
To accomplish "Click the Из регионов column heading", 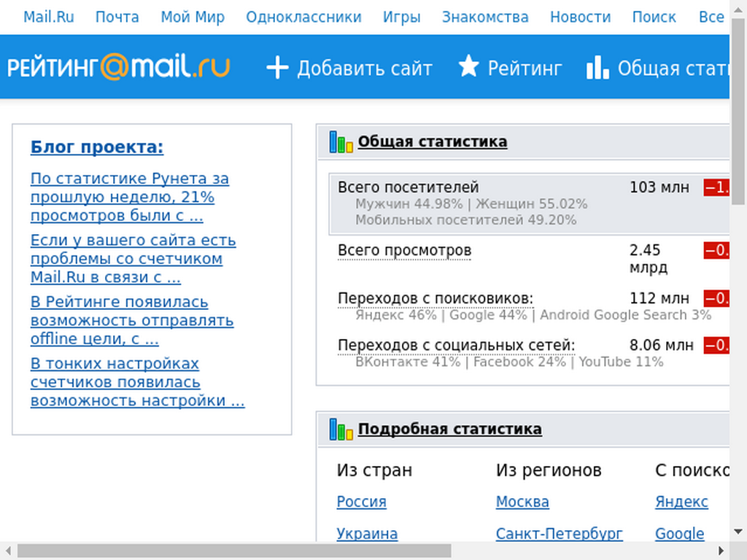I will click(x=549, y=470).
